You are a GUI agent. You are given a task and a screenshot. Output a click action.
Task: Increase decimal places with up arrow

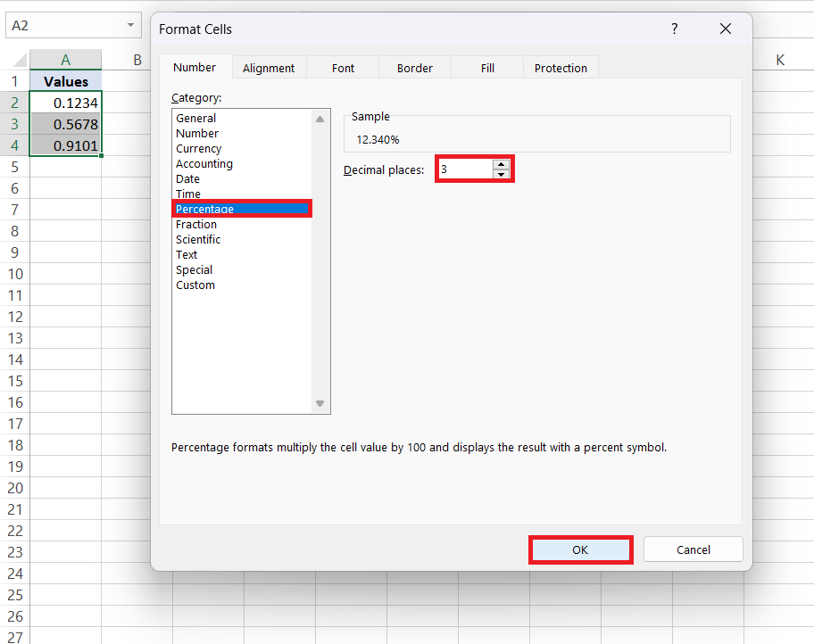click(501, 164)
